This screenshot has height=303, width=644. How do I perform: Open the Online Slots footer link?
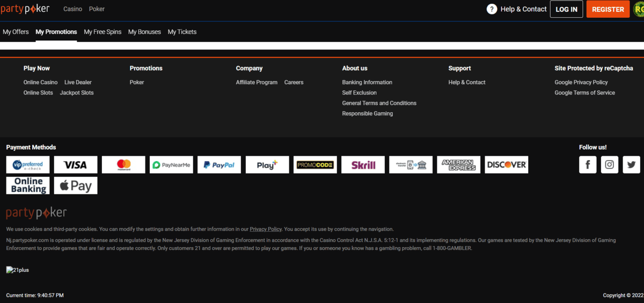pyautogui.click(x=38, y=93)
